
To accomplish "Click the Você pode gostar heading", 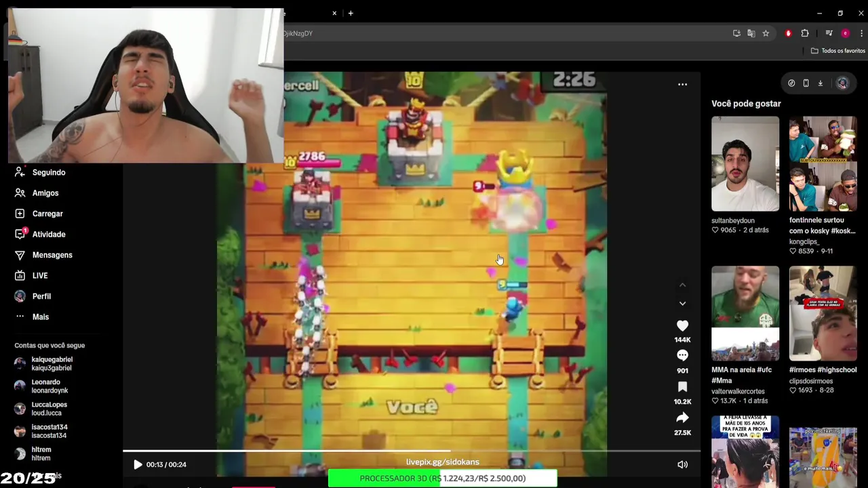I will coord(746,104).
